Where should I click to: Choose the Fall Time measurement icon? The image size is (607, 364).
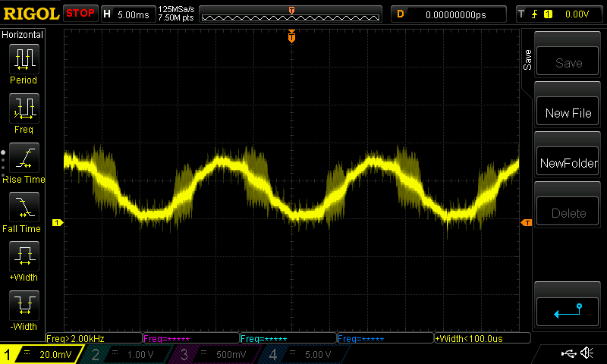pyautogui.click(x=24, y=211)
